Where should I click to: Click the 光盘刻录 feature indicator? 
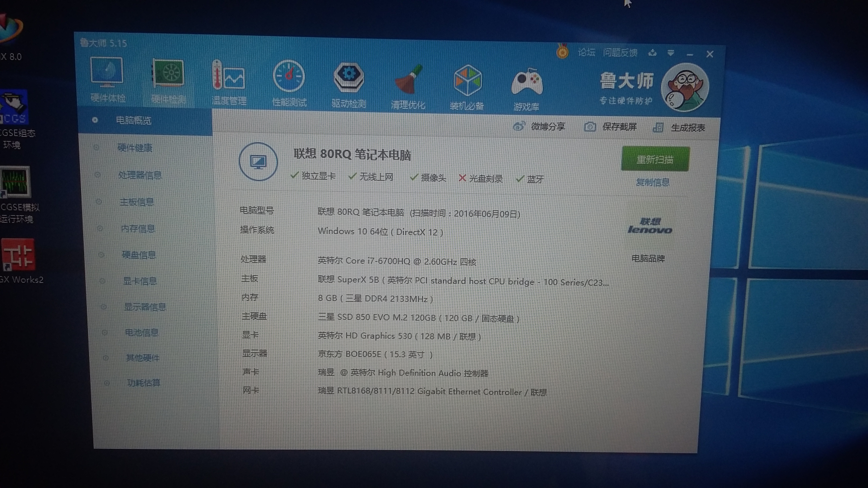(481, 179)
